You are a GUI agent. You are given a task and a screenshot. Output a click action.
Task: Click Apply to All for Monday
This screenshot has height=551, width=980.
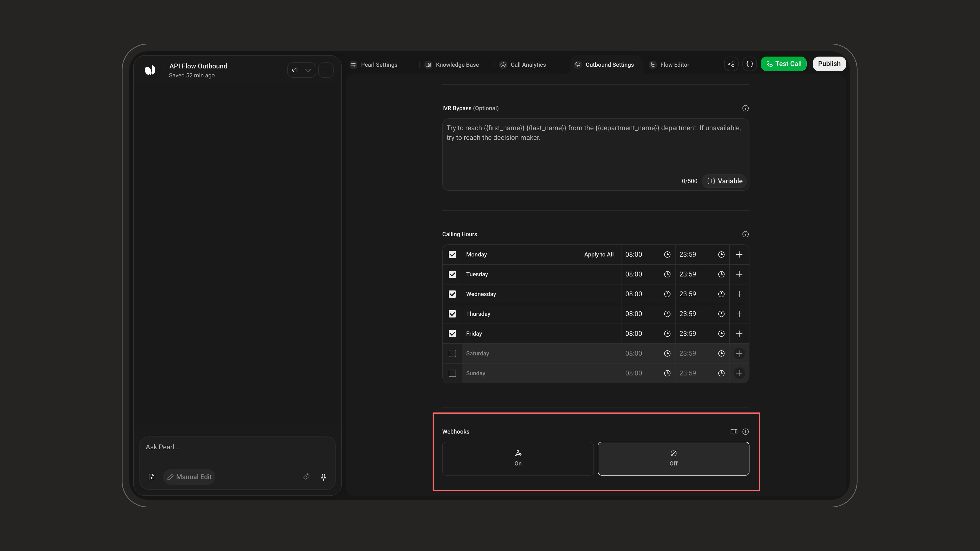(x=598, y=254)
